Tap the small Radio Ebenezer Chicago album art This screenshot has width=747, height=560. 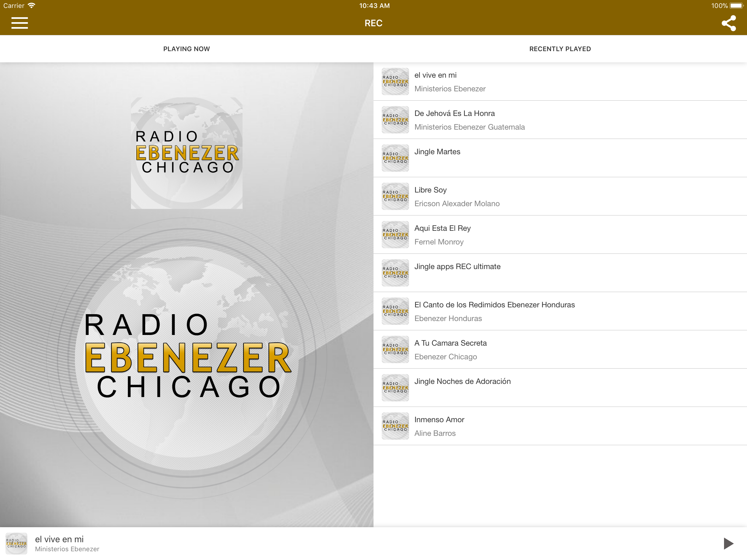[186, 153]
